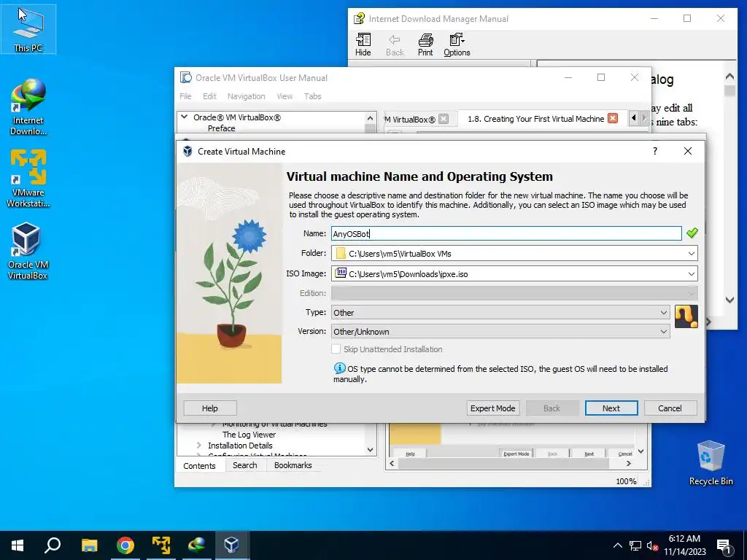Switch to VirtualBox in taskbar

231,545
